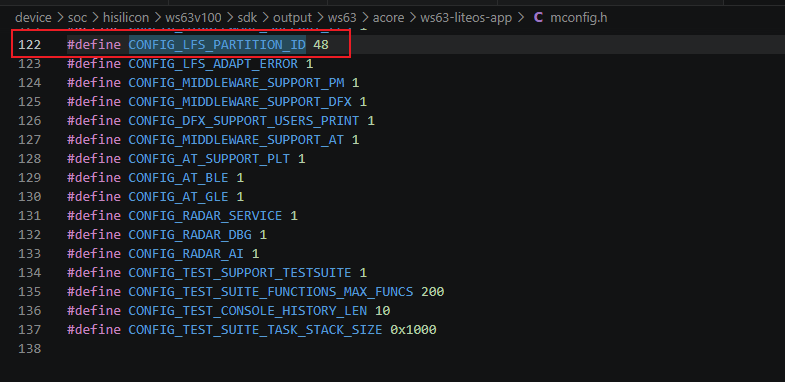Screen dimensions: 785x382
Task: Expand the chevron after the 'device' breadcrumb
Action: coord(60,19)
